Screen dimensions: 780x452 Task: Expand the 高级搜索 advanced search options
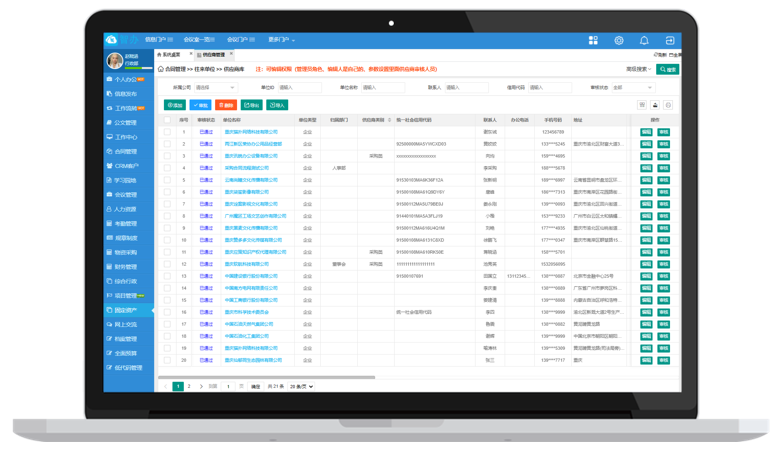[x=638, y=70]
